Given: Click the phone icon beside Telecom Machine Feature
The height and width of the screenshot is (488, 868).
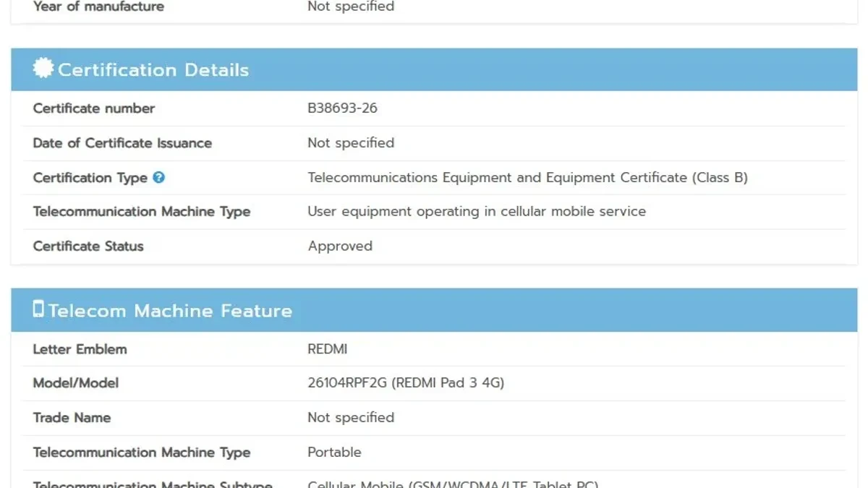Looking at the screenshot, I should (x=38, y=309).
